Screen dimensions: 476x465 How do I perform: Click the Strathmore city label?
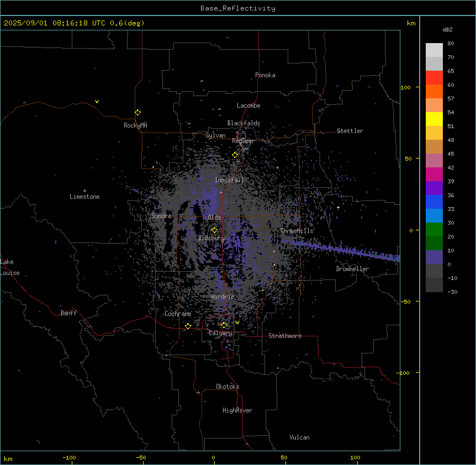click(285, 336)
